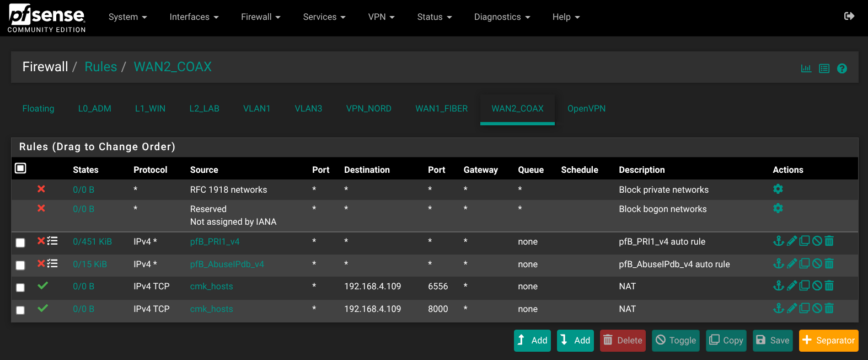The image size is (868, 360).
Task: Check the box for port 6556 rule
Action: (x=20, y=287)
